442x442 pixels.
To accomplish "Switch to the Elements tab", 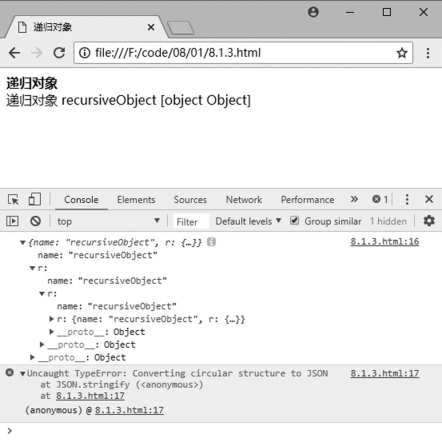I will 136,200.
